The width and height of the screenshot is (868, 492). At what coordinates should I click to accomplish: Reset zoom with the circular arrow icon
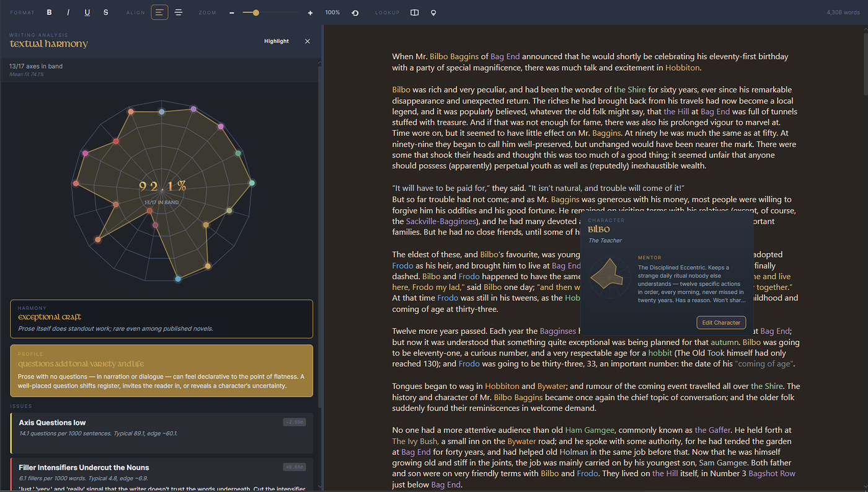[x=355, y=12]
